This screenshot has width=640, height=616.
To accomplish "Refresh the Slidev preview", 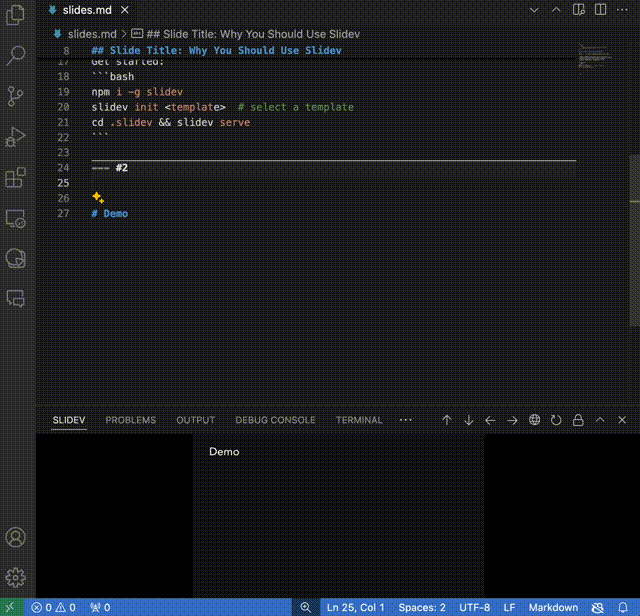I will [556, 420].
